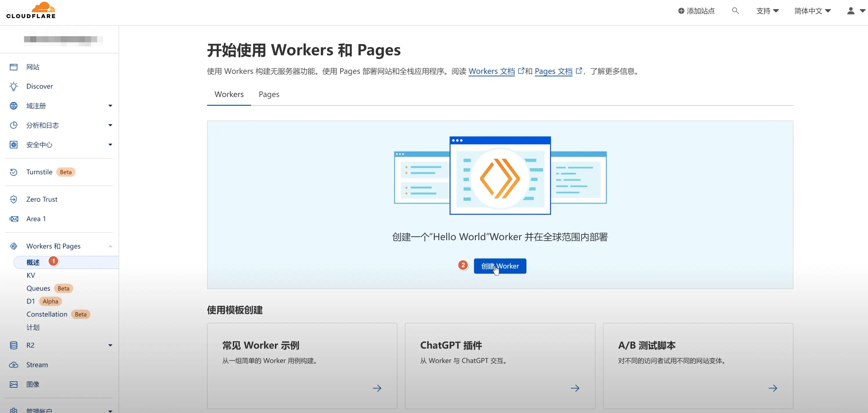The height and width of the screenshot is (413, 868).
Task: Open the 计划 submenu item
Action: tap(33, 328)
